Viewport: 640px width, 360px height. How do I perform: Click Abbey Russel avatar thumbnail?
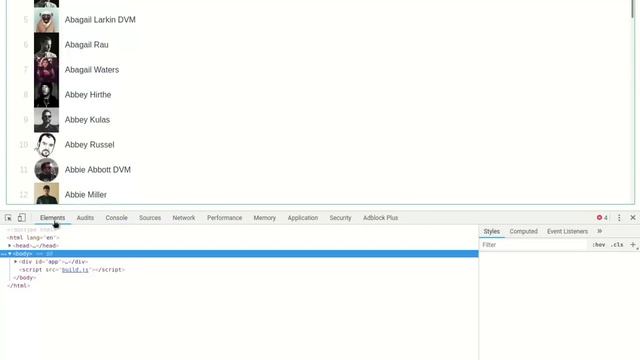(x=46, y=145)
